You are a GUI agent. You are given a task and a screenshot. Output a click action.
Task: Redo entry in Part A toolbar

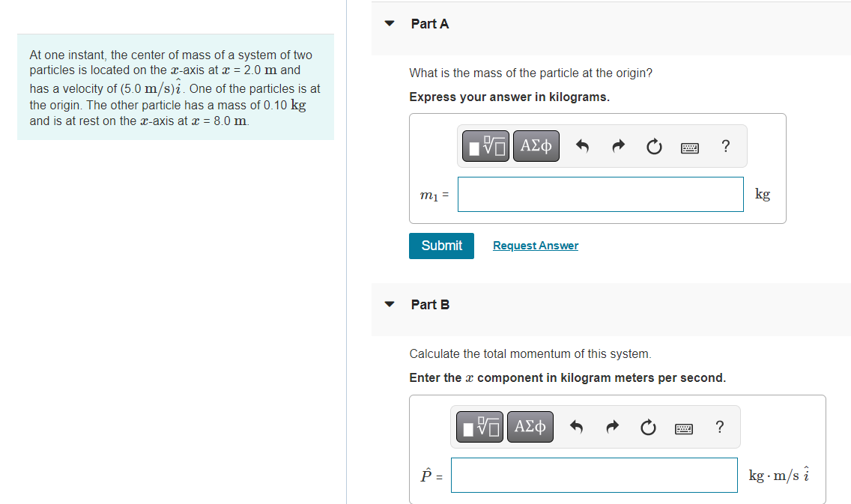click(x=618, y=146)
